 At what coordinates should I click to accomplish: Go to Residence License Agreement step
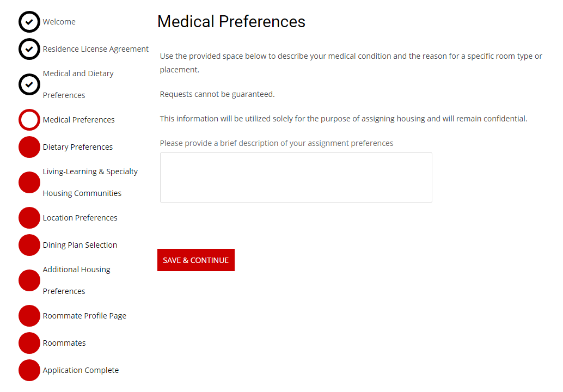click(96, 49)
